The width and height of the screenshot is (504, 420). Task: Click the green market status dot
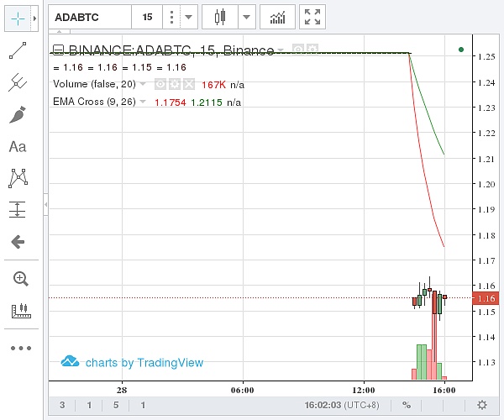[461, 50]
